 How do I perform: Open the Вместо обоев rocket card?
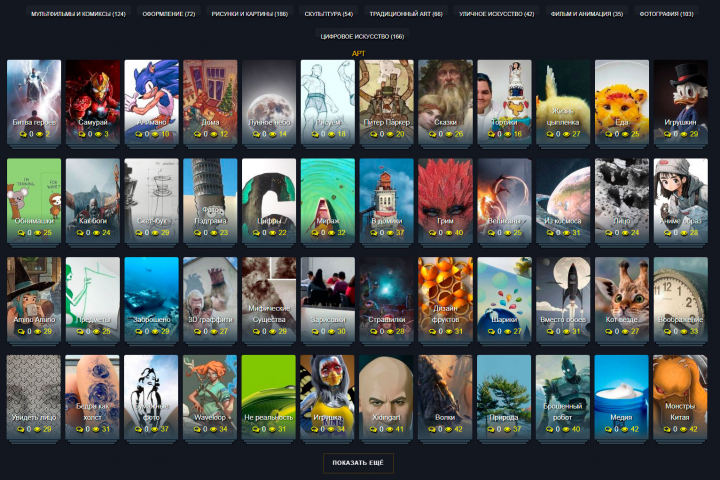coord(563,299)
